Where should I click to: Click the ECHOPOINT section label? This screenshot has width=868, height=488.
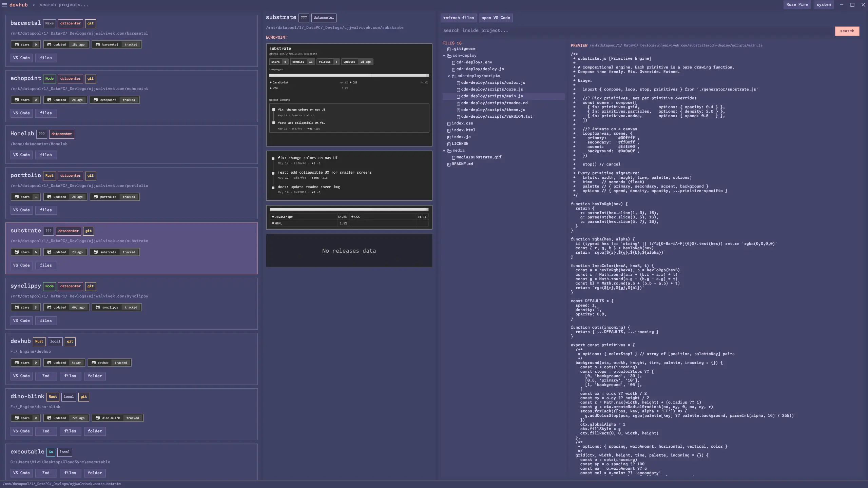276,37
